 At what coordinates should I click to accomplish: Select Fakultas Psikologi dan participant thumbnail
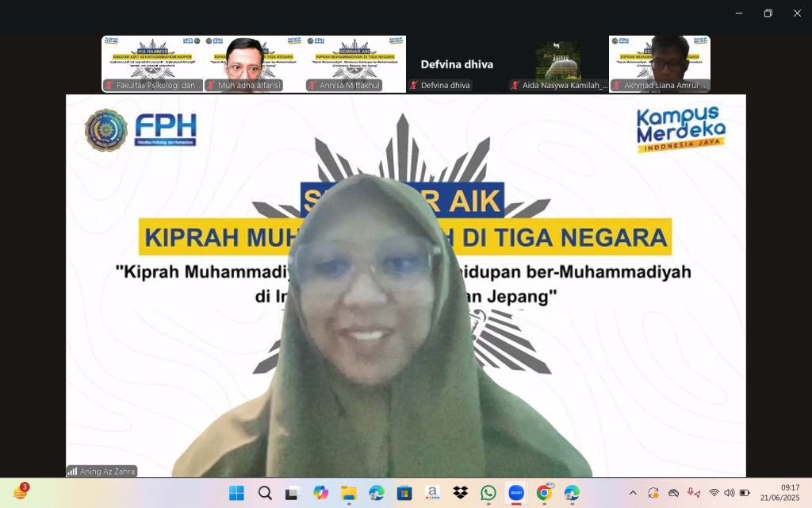[152, 63]
